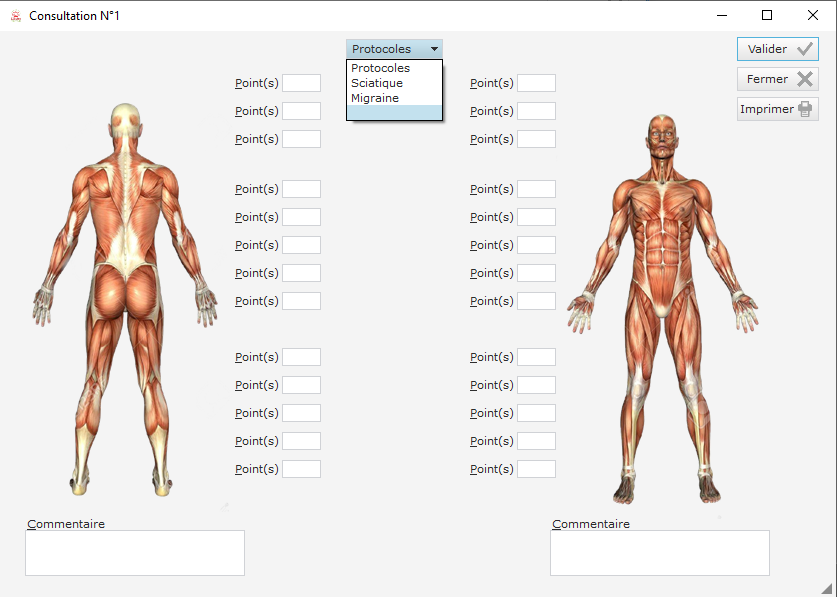Maximize the Consultation N°1 window
Image resolution: width=837 pixels, height=597 pixels.
coord(767,15)
